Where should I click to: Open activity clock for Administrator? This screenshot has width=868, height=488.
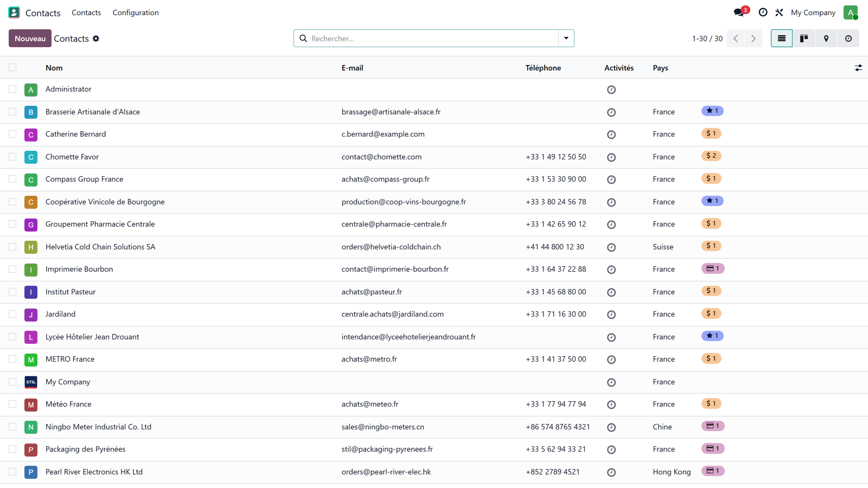(x=611, y=90)
